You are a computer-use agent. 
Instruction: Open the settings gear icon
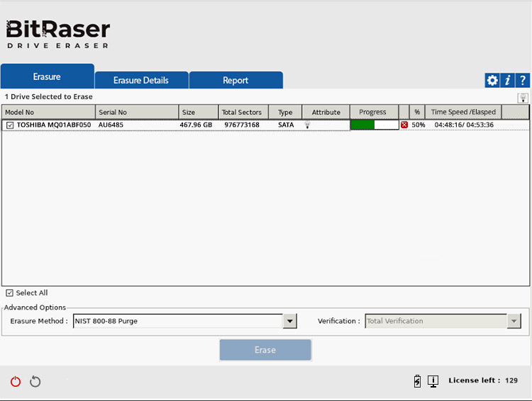tap(492, 80)
